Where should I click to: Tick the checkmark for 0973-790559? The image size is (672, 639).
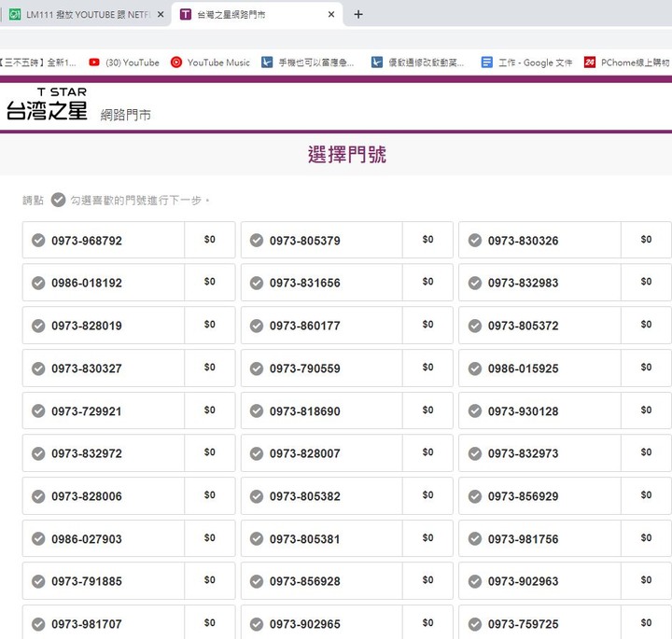click(x=257, y=368)
